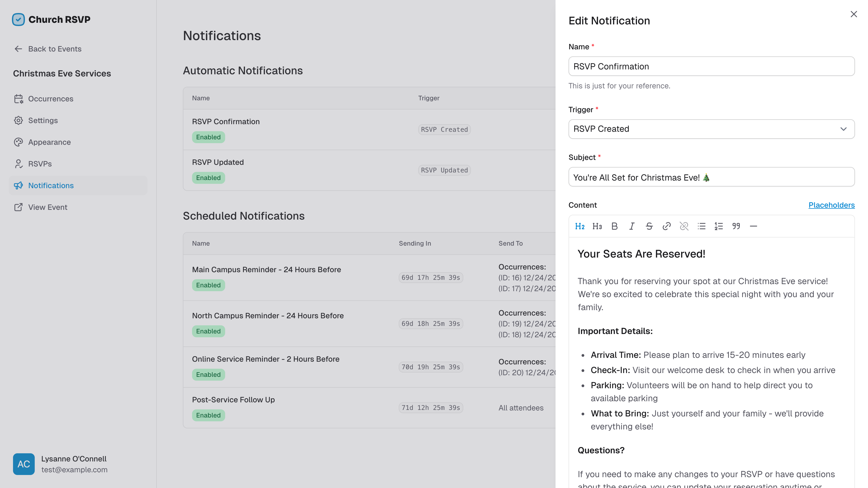Insert a numbered list
The height and width of the screenshot is (488, 868).
click(719, 226)
